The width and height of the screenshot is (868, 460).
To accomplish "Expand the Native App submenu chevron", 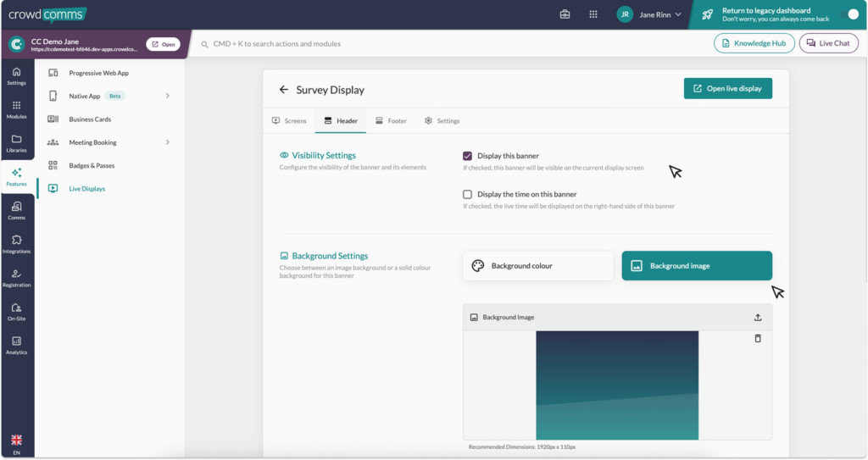I will point(167,96).
